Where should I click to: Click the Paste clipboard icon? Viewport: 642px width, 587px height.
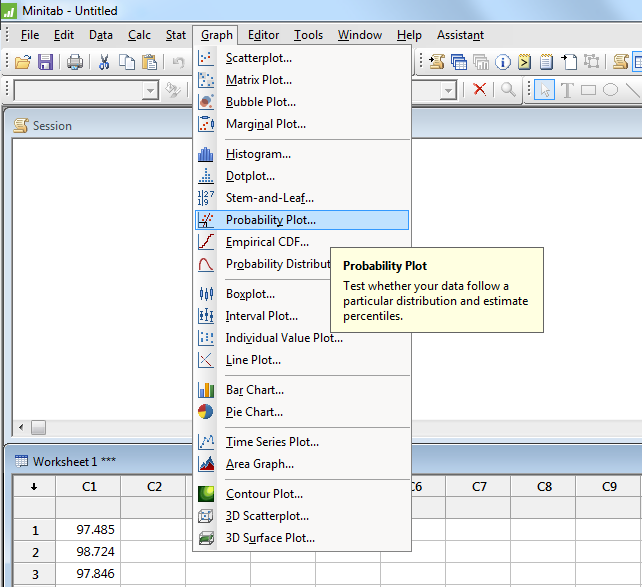tap(149, 62)
